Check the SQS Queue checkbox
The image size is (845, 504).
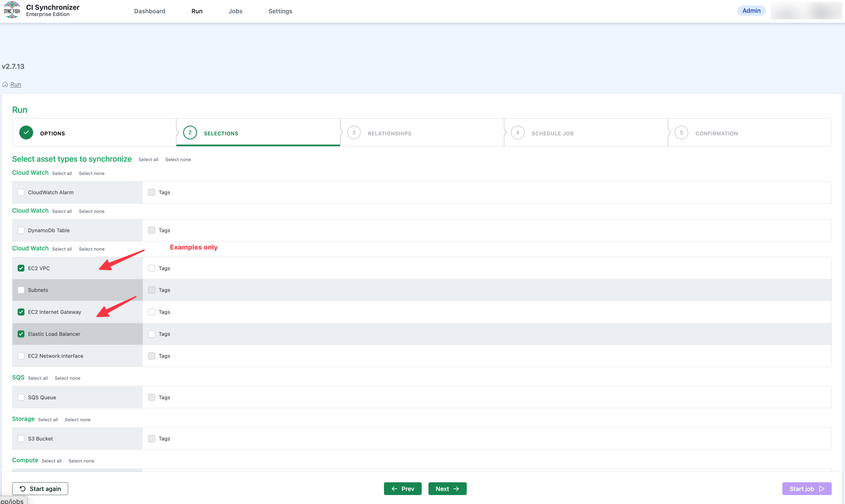21,398
